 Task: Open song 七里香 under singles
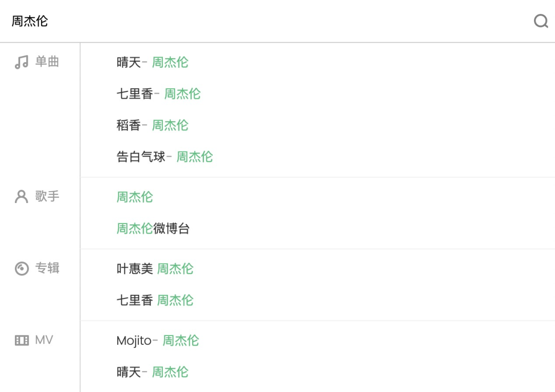click(158, 94)
